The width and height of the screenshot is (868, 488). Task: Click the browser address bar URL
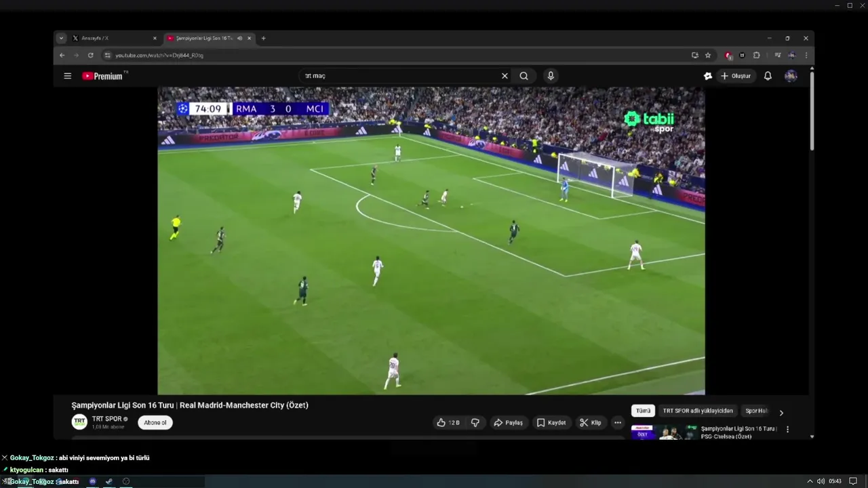point(159,56)
